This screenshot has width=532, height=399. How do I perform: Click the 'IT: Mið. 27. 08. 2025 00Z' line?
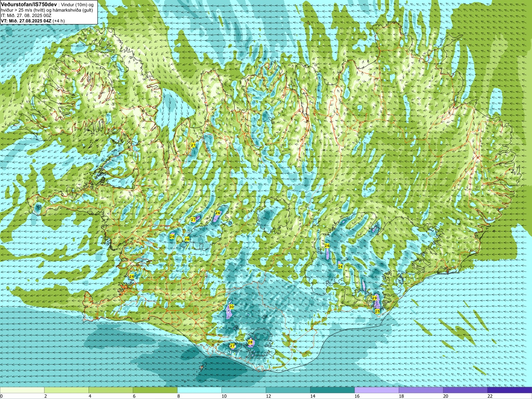pyautogui.click(x=26, y=15)
